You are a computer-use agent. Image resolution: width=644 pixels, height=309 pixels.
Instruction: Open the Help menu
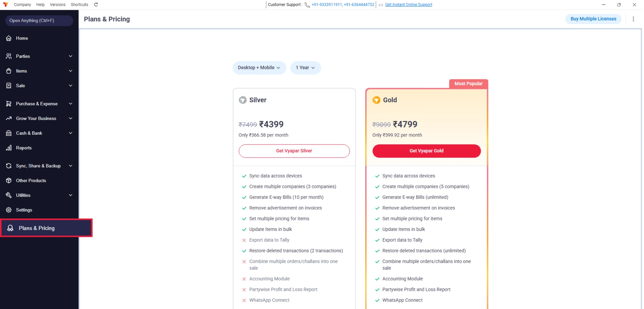tap(40, 5)
